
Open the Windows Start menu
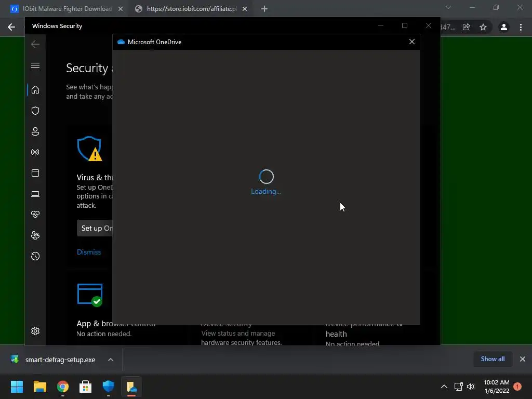click(x=17, y=387)
